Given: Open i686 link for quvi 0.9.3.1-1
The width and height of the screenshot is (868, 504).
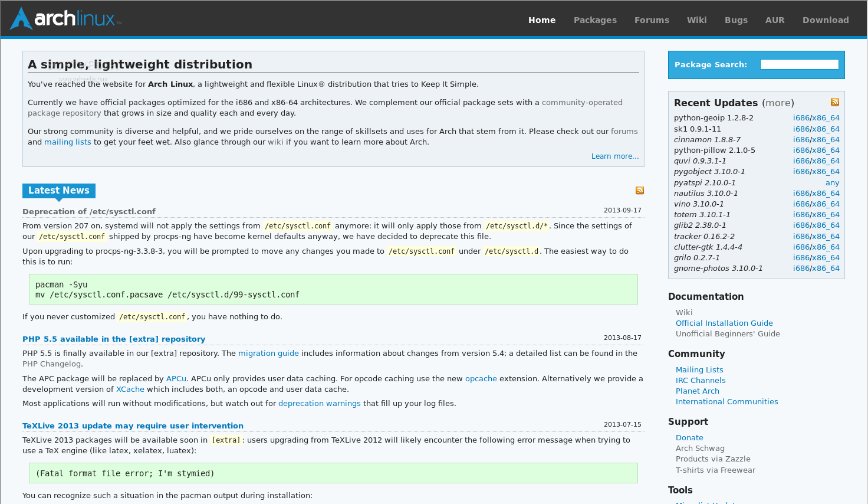Looking at the screenshot, I should [x=801, y=161].
